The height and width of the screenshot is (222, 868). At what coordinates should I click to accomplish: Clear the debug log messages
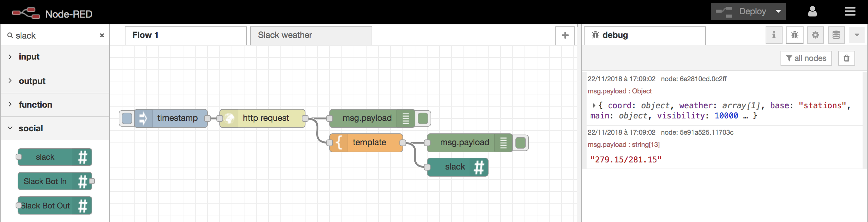pyautogui.click(x=847, y=58)
